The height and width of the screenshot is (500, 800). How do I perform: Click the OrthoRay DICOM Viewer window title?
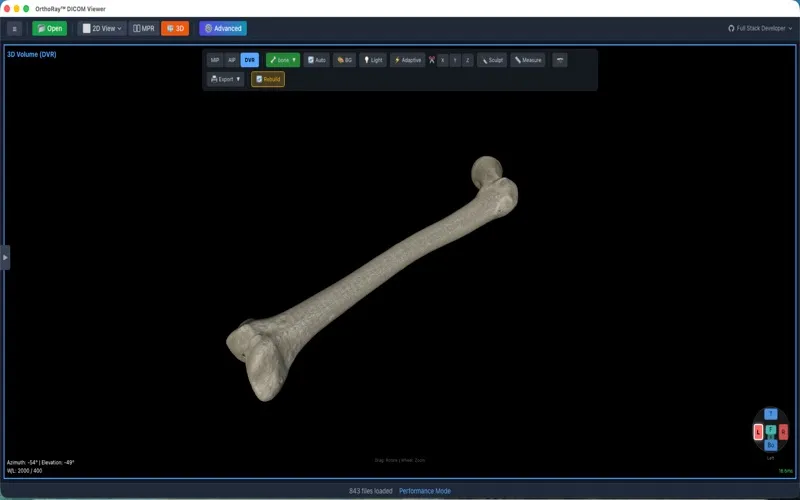click(x=70, y=9)
